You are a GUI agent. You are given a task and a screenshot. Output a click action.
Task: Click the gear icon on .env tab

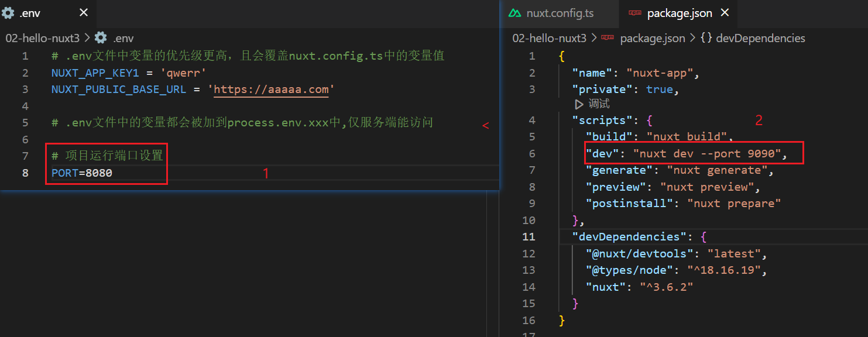tap(8, 12)
